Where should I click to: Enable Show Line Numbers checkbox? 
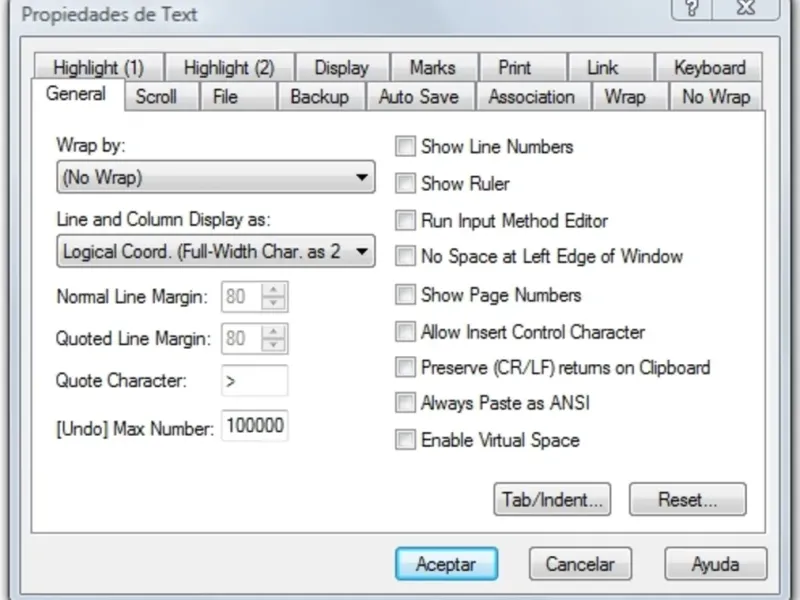pyautogui.click(x=406, y=146)
